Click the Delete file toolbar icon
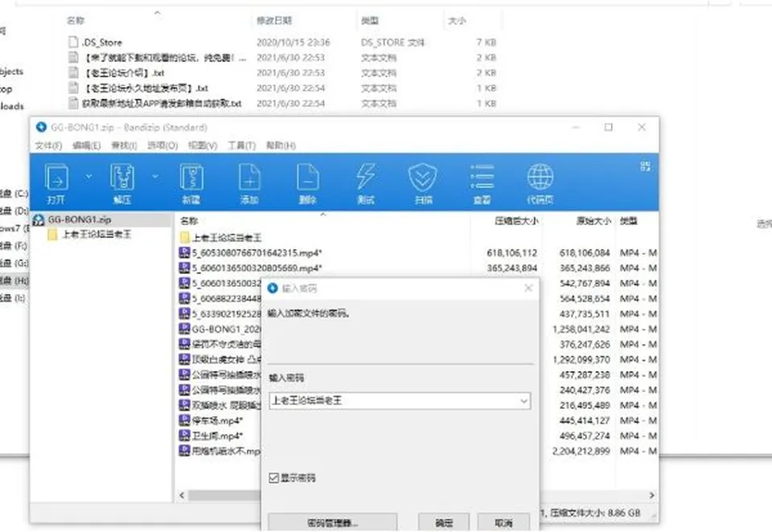Viewport: 772px width, 532px height. (307, 183)
